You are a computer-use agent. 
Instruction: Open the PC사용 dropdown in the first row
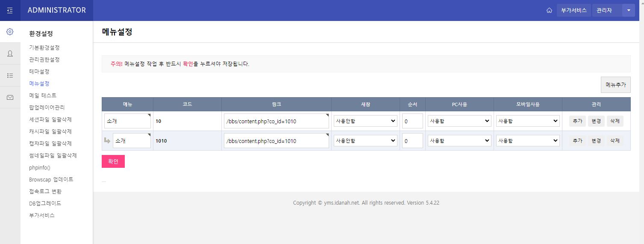click(x=459, y=121)
